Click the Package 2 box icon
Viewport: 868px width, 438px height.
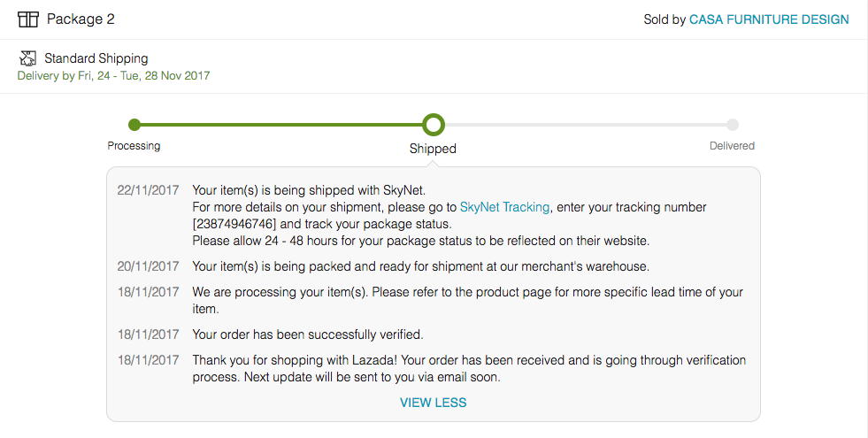pyautogui.click(x=27, y=19)
